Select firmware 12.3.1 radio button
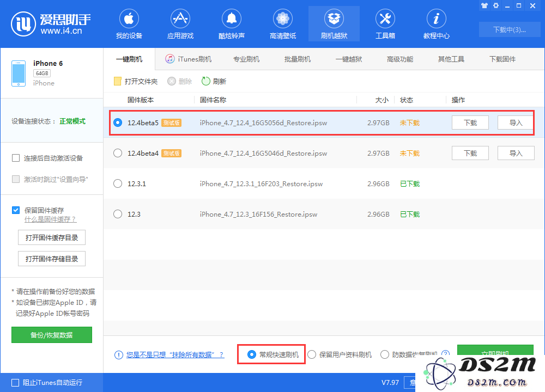This screenshot has width=545, height=392. (118, 183)
